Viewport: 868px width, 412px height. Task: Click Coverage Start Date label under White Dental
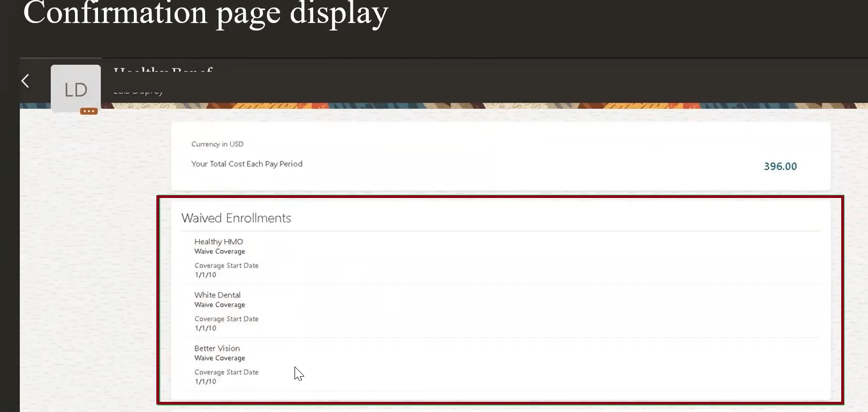coord(226,319)
